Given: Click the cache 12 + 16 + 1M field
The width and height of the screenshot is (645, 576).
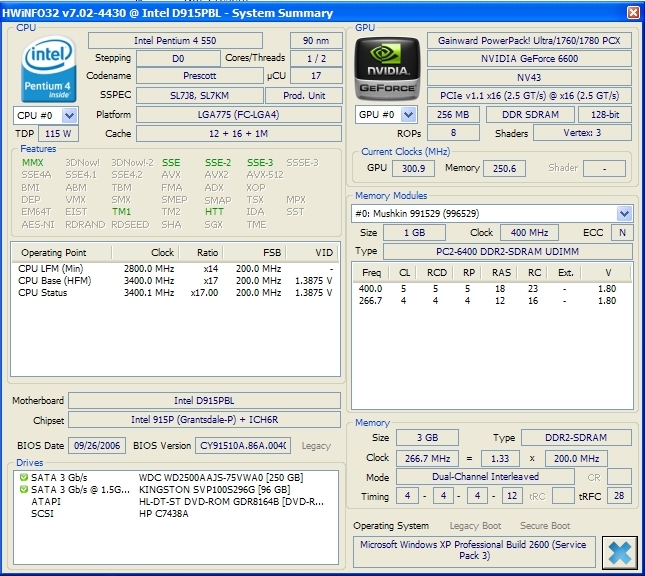Looking at the screenshot, I should [239, 134].
